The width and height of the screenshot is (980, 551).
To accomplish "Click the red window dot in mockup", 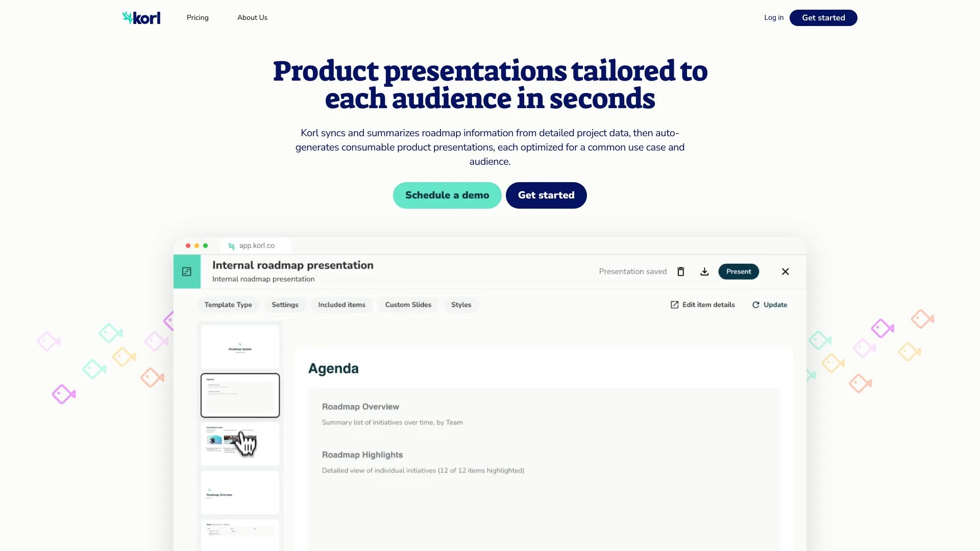I will coord(188,246).
